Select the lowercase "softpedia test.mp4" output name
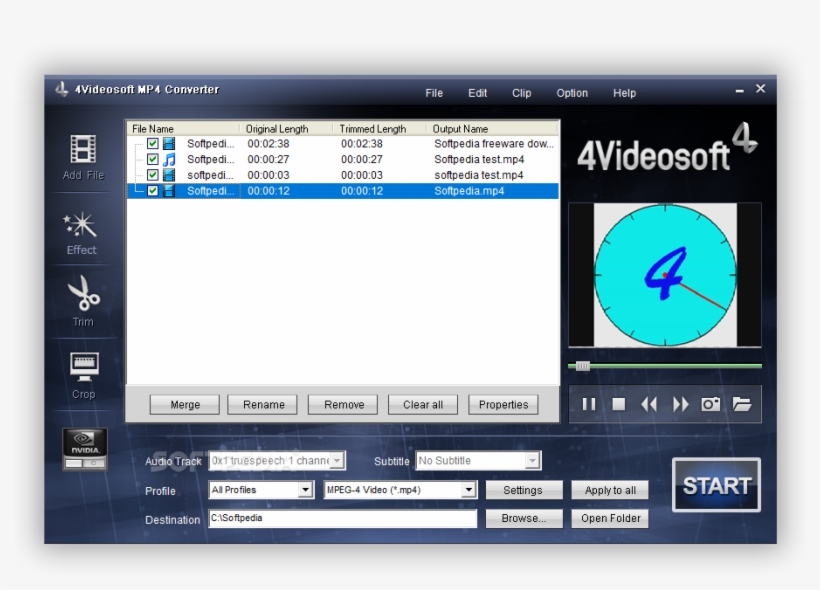The height and width of the screenshot is (590, 820). [x=479, y=175]
